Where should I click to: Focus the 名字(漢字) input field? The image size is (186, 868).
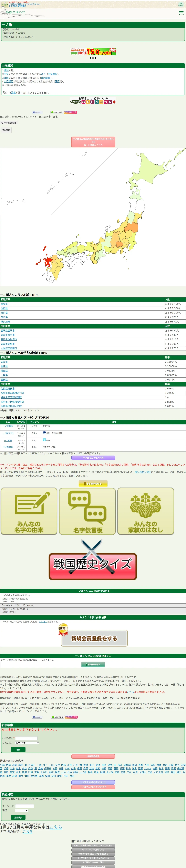click(x=26, y=738)
